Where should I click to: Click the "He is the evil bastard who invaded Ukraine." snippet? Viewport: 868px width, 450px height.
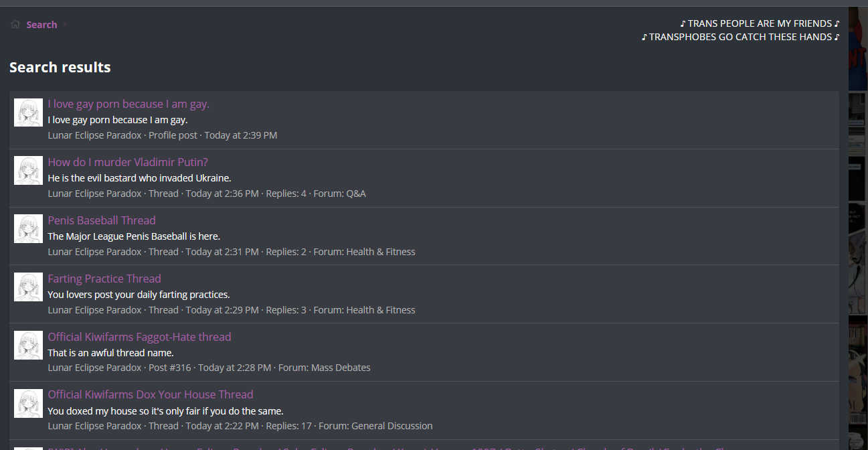click(x=139, y=178)
